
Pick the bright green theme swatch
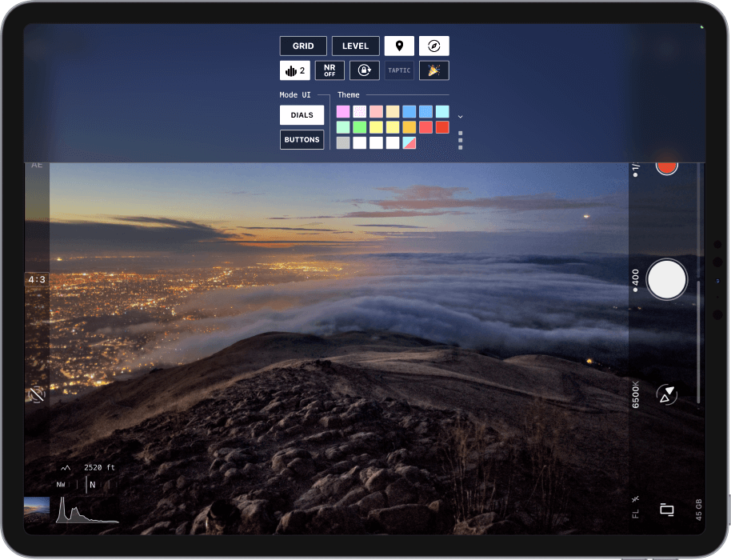(x=359, y=127)
